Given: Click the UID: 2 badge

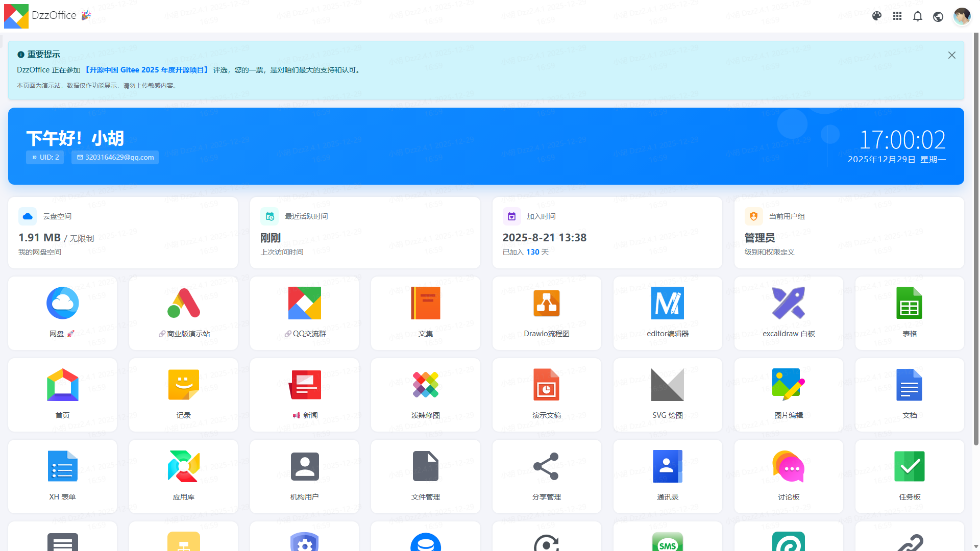Looking at the screenshot, I should pos(45,157).
